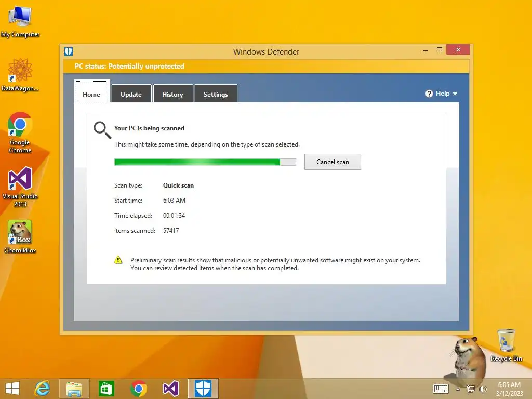Screen dimensions: 532x399
Task: Click the Help question mark icon
Action: point(429,94)
